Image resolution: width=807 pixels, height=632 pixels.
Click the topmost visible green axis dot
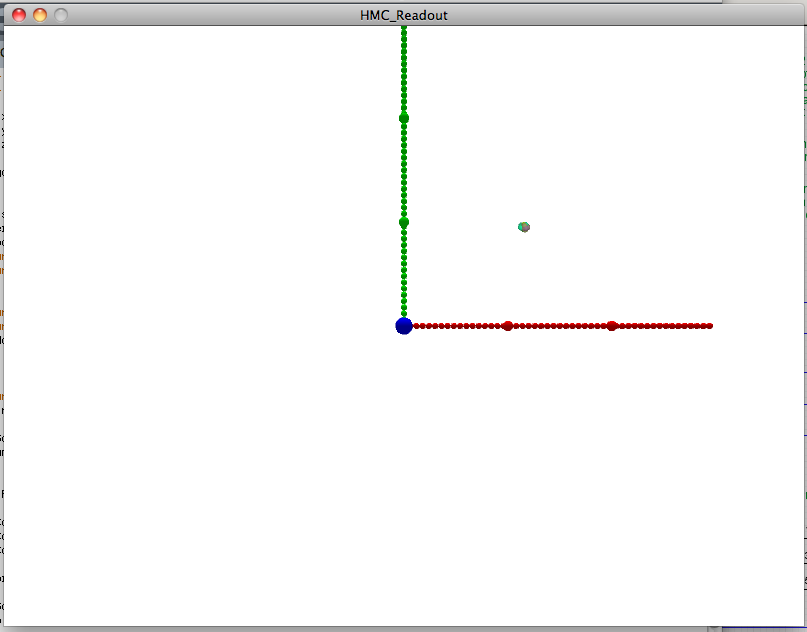pos(404,30)
